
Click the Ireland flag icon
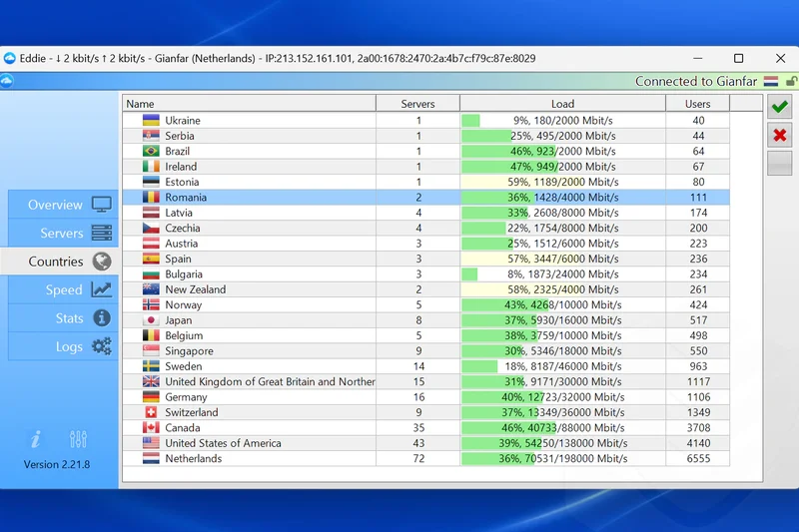coord(151,167)
